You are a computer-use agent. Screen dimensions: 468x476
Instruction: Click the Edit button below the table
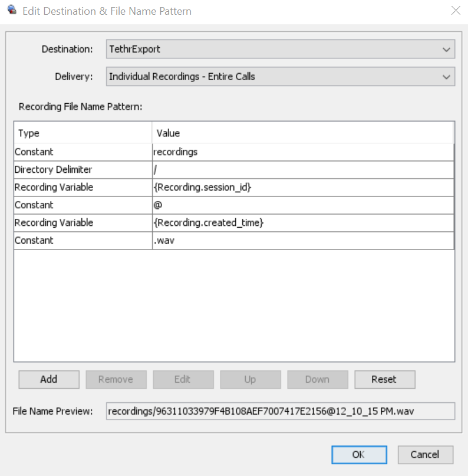[183, 379]
